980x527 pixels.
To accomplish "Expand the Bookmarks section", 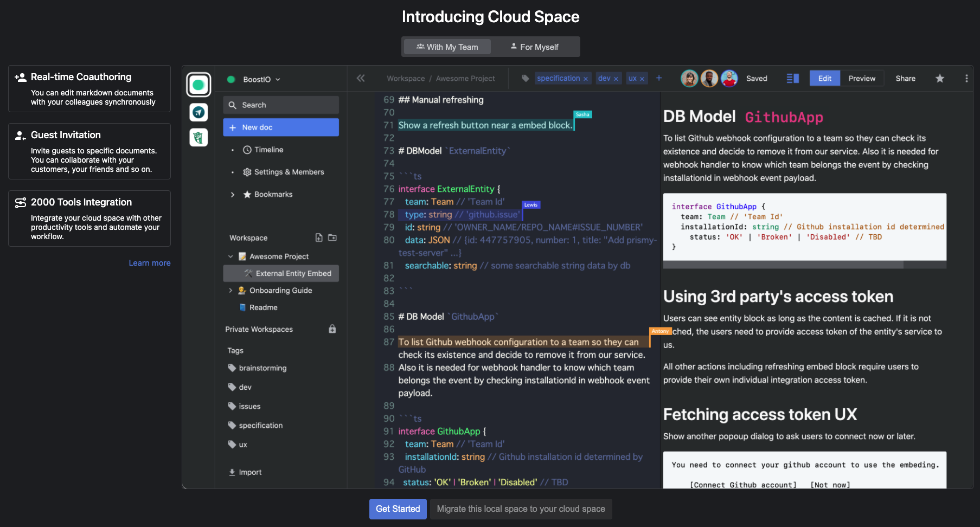I will point(233,195).
